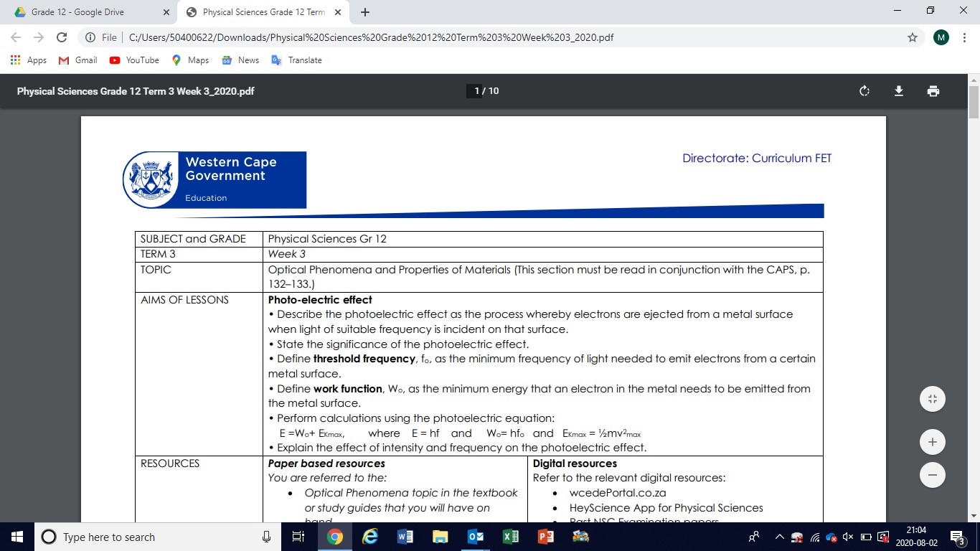The width and height of the screenshot is (980, 551).
Task: Open Chrome from the taskbar
Action: point(334,537)
